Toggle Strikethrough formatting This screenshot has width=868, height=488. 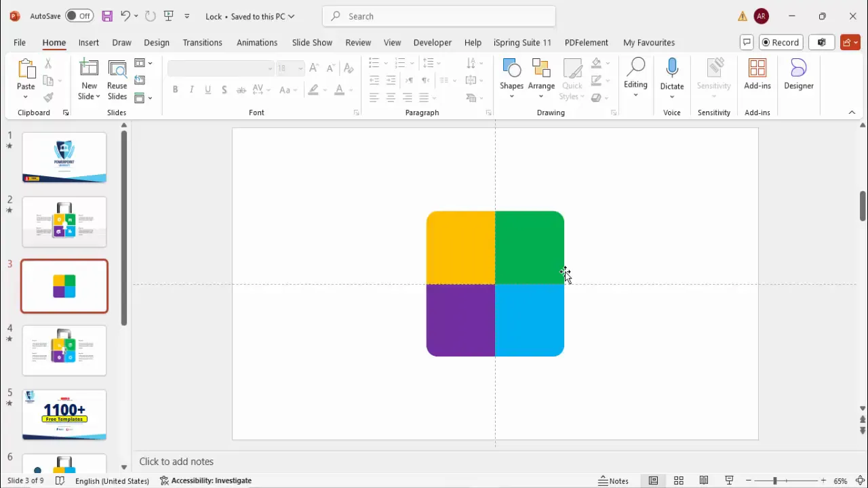tap(241, 89)
